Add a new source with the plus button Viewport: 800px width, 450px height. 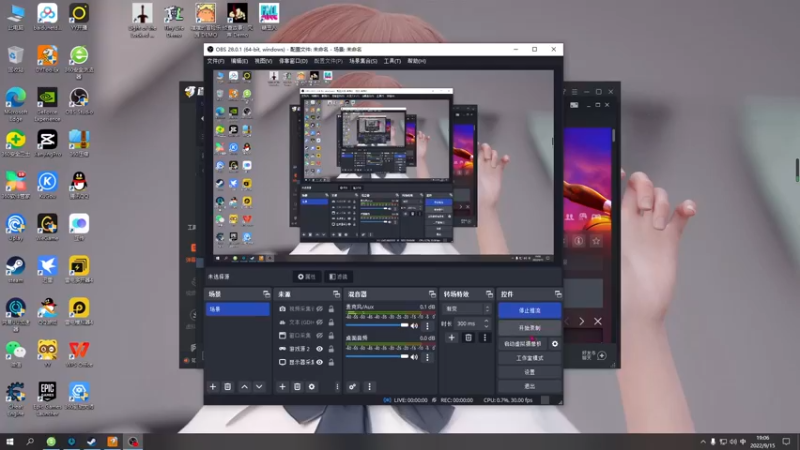click(x=282, y=387)
